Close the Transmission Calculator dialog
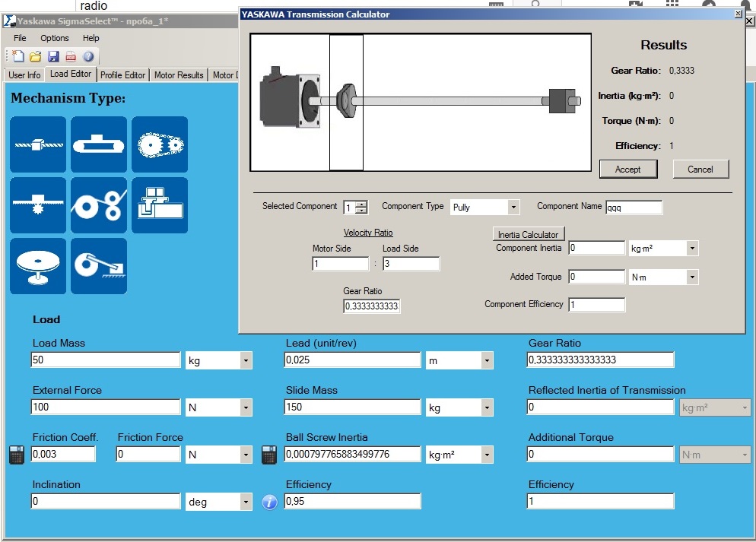This screenshot has width=756, height=542. pos(739,14)
